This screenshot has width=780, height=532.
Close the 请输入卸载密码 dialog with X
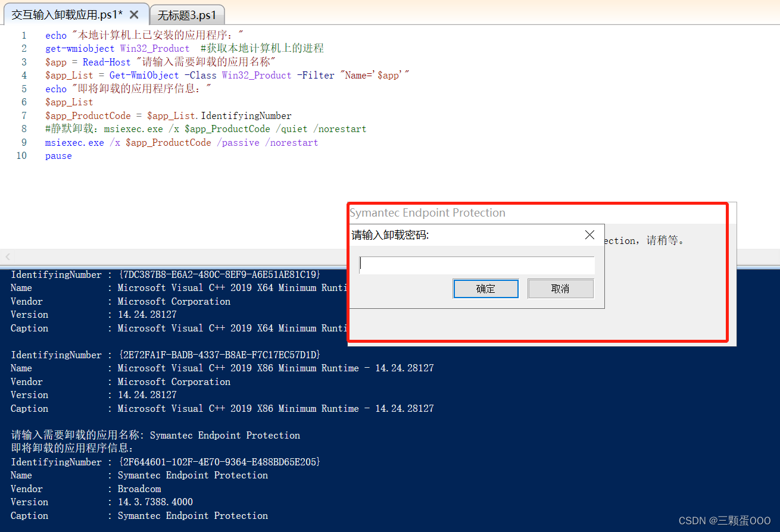(589, 235)
